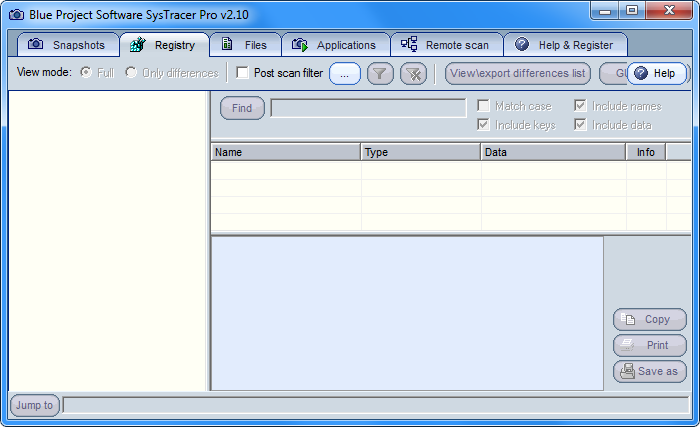The width and height of the screenshot is (700, 427).
Task: Select the Full view mode radio button
Action: (86, 72)
